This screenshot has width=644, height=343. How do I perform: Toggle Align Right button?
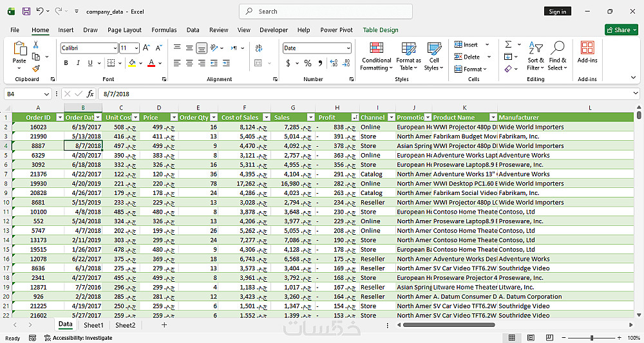(201, 63)
